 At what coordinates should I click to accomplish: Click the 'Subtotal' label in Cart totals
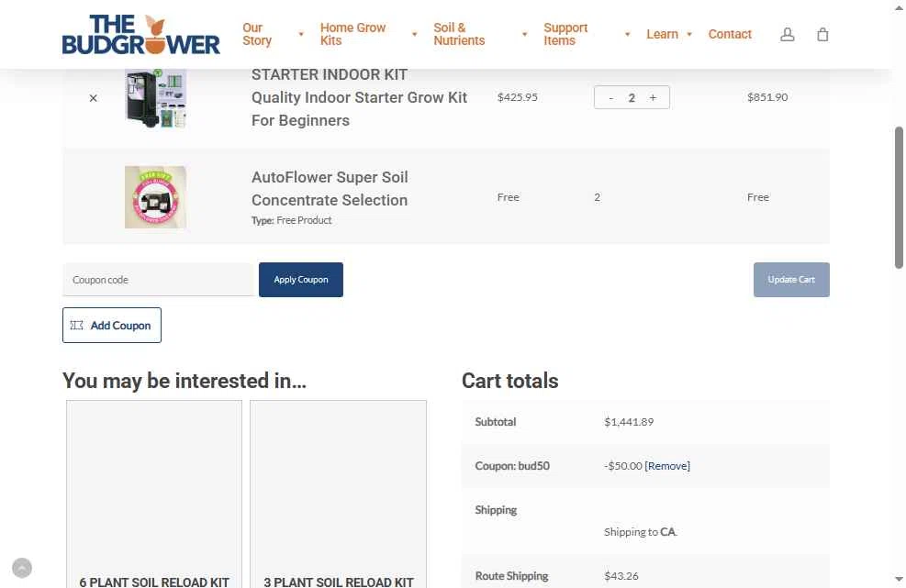[x=495, y=422]
